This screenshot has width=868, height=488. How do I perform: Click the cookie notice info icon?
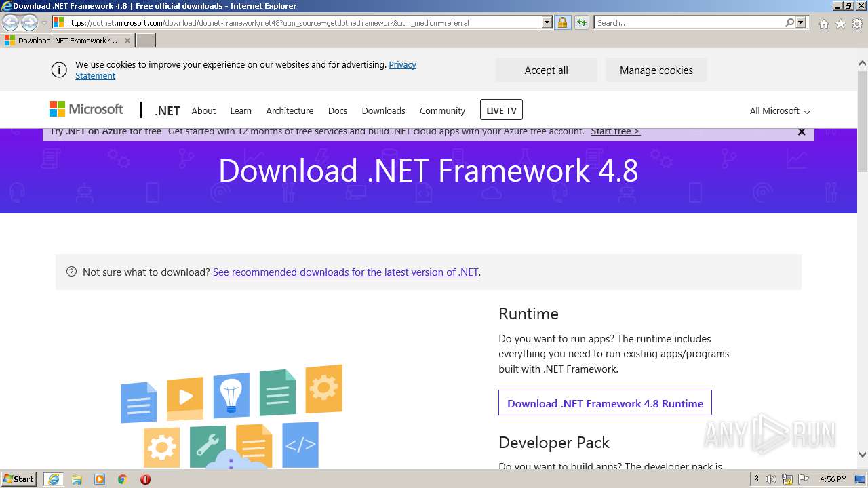pyautogui.click(x=59, y=70)
